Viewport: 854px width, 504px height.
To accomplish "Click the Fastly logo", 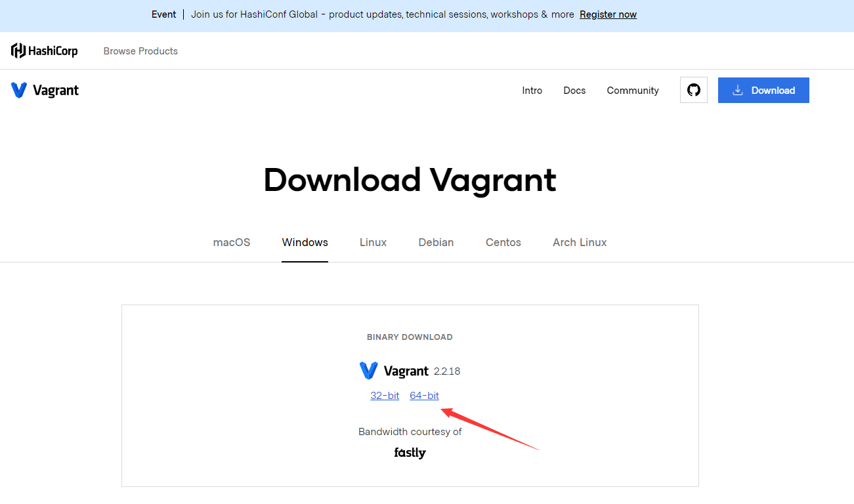I will [410, 453].
